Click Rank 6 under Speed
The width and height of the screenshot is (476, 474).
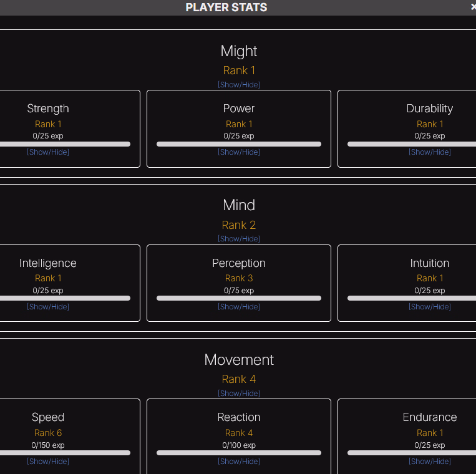48,433
